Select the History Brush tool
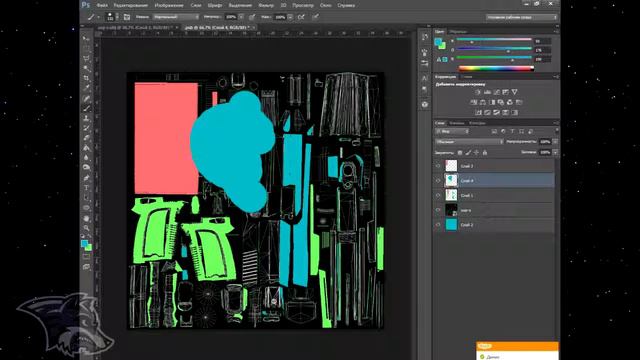 coord(86,128)
